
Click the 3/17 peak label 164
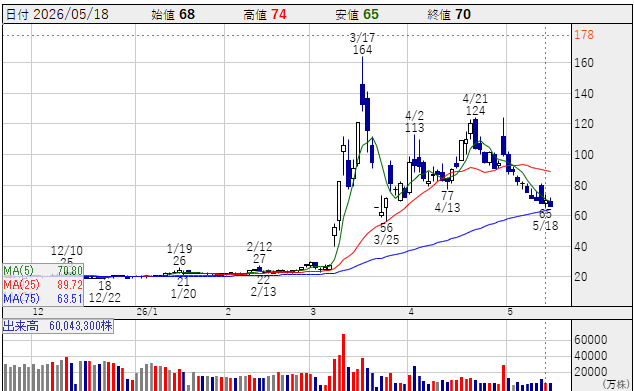coord(362,50)
